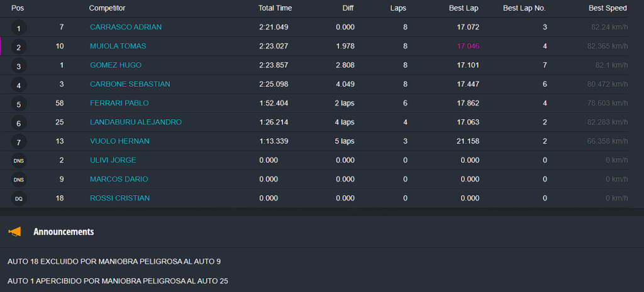Sort by the Best Lap column header
644x292 pixels.
(x=464, y=8)
